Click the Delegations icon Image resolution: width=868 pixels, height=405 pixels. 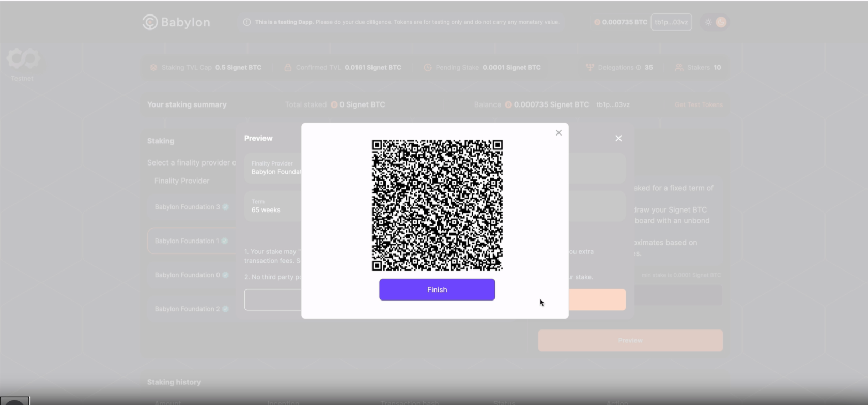point(590,68)
